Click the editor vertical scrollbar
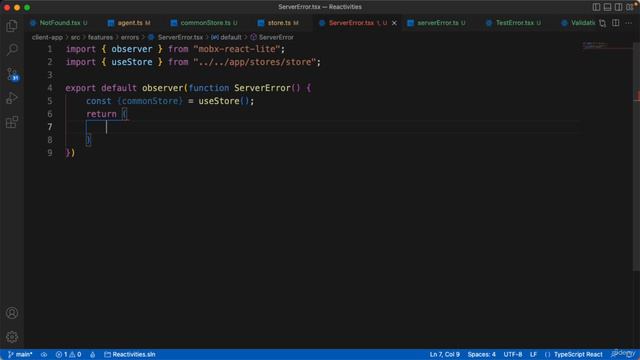Viewport: 640px width, 360px height. point(636,155)
